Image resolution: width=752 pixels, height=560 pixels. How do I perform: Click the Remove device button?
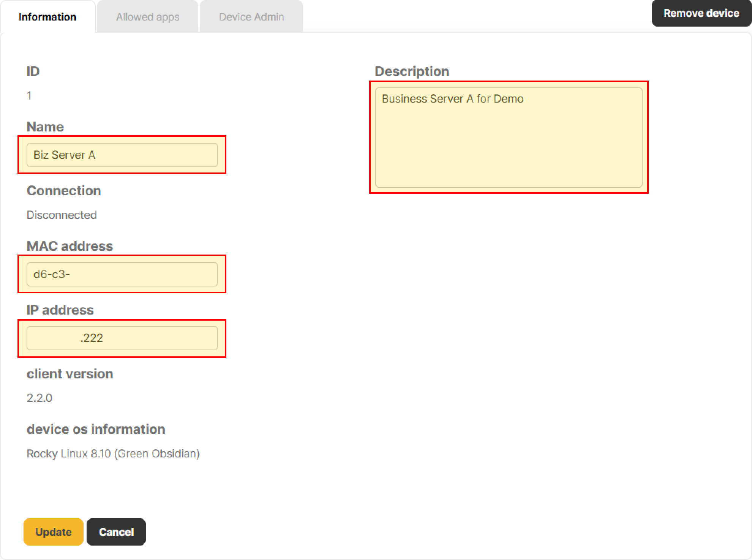point(701,13)
